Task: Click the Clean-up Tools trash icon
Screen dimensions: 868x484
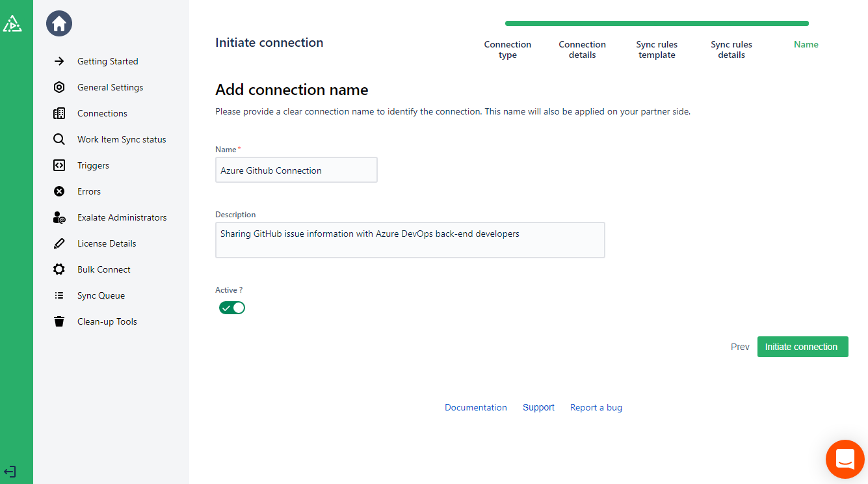Action: click(59, 321)
